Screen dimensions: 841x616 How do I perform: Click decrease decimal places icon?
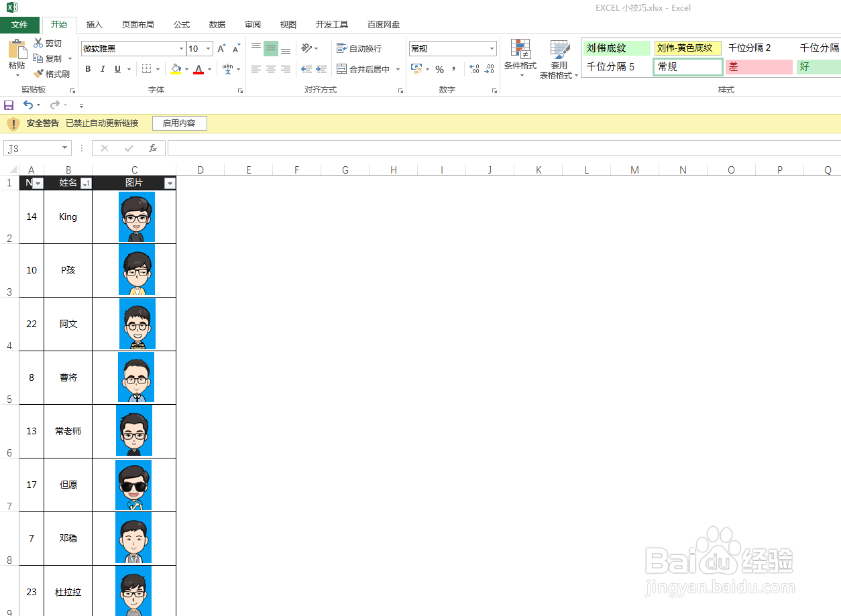pyautogui.click(x=489, y=69)
